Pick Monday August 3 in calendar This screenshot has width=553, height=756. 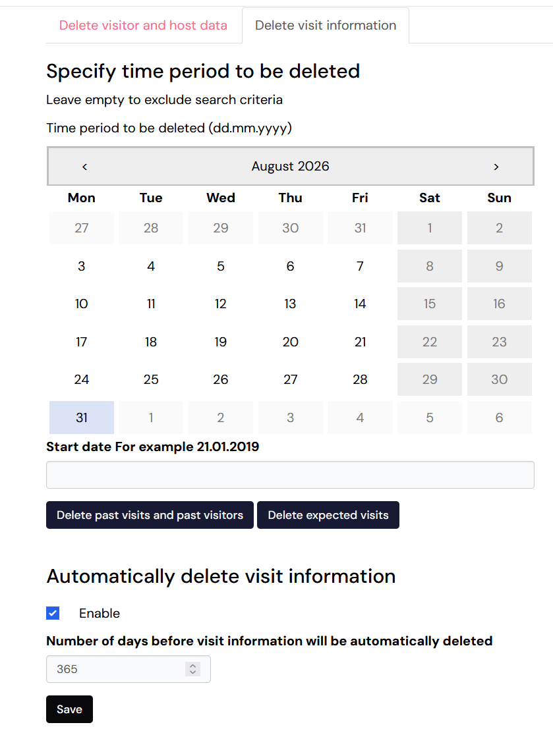[x=82, y=266]
